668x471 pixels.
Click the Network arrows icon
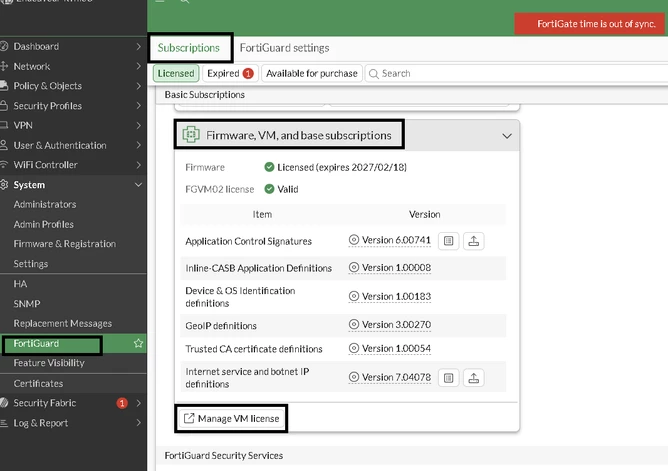[4, 66]
